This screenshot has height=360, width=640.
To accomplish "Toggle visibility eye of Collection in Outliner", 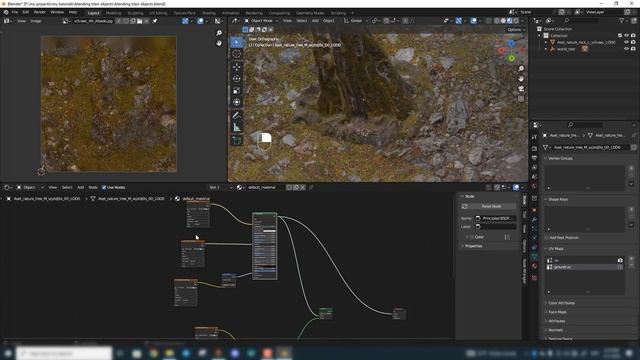I will pyautogui.click(x=626, y=36).
